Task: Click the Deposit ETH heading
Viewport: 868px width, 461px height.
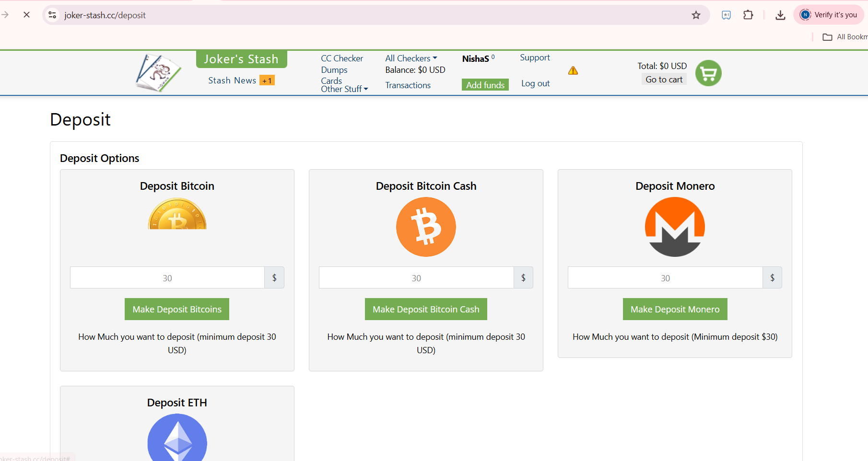Action: (x=177, y=403)
